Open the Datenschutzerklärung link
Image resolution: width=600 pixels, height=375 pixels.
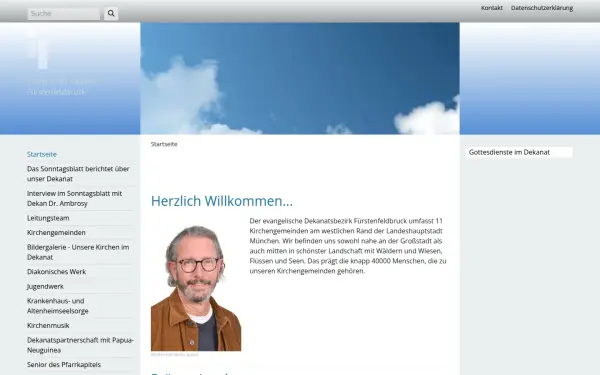tap(542, 8)
